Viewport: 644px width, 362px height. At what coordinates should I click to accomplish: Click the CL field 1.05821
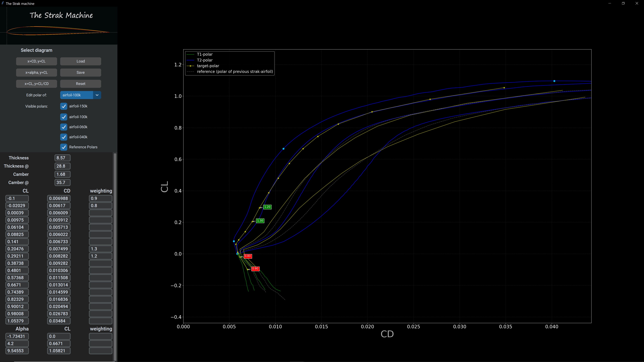(59, 351)
